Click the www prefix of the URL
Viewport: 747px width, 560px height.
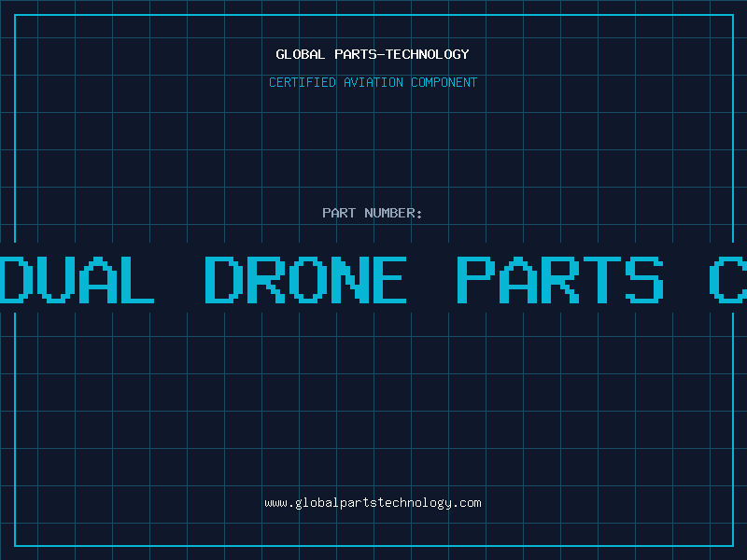tap(275, 504)
